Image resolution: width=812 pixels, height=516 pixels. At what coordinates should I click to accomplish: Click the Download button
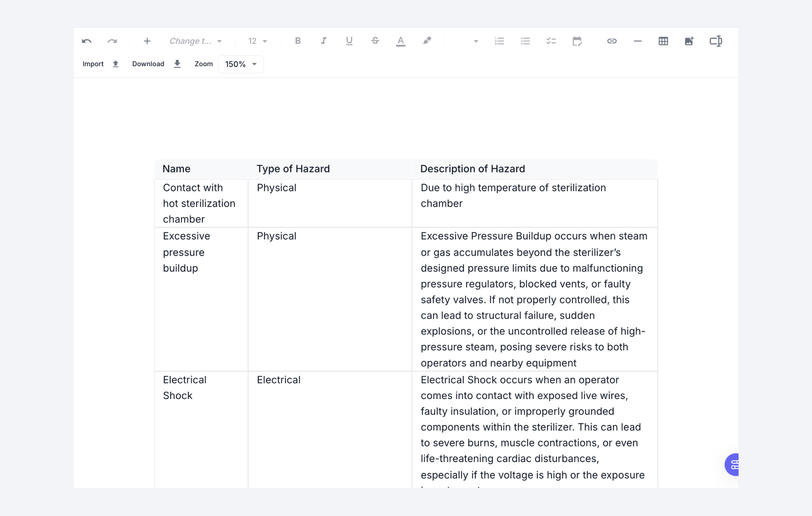[156, 64]
